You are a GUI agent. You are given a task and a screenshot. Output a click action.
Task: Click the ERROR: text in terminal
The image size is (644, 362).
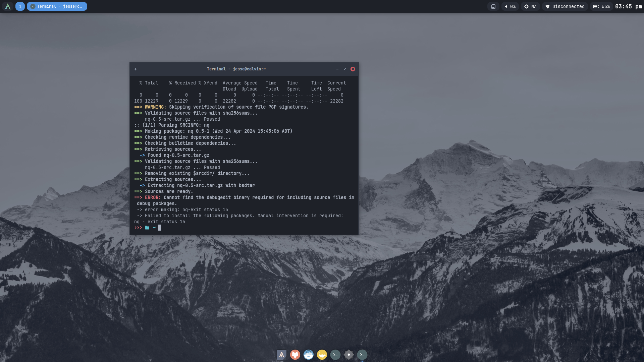pyautogui.click(x=153, y=198)
